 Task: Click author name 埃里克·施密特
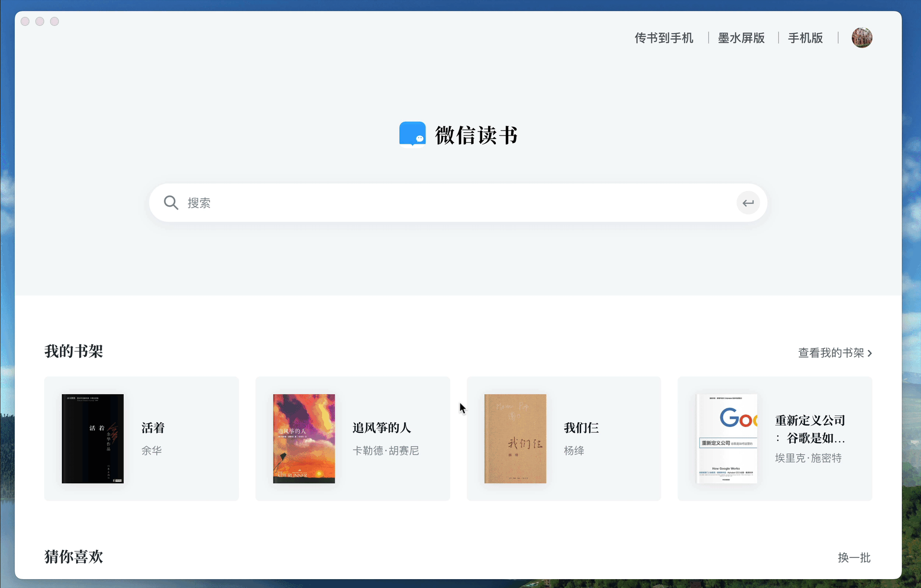point(808,458)
